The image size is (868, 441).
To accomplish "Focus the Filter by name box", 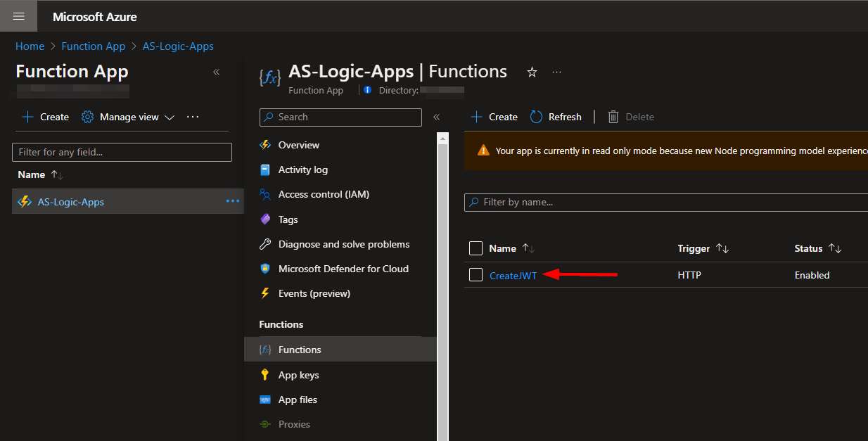I will click(666, 202).
